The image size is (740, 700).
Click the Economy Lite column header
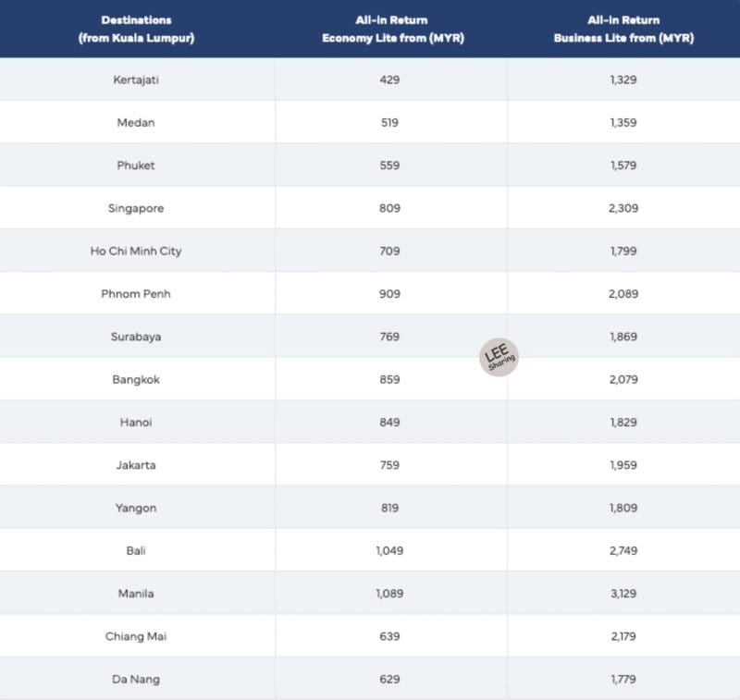[x=392, y=29]
